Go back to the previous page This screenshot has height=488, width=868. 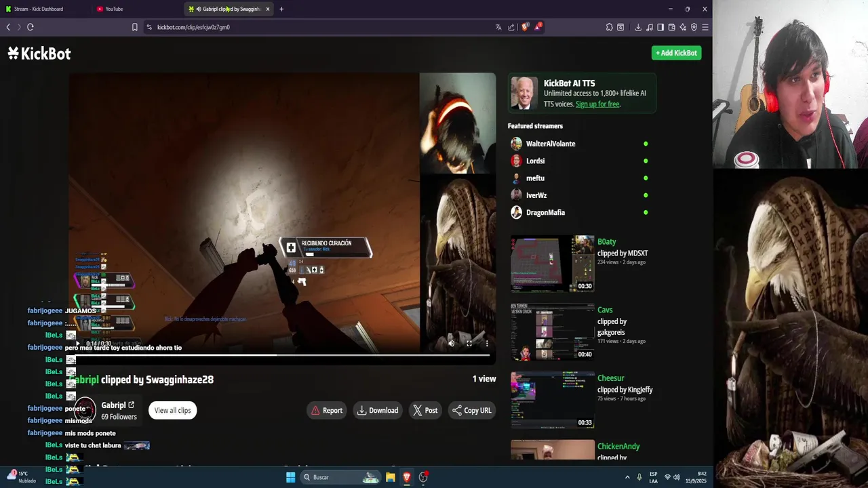tap(8, 27)
